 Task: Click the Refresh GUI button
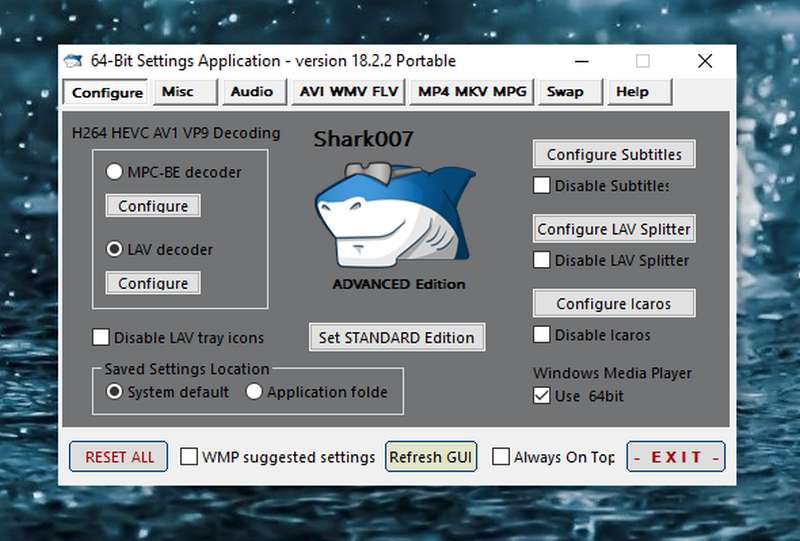click(x=431, y=456)
